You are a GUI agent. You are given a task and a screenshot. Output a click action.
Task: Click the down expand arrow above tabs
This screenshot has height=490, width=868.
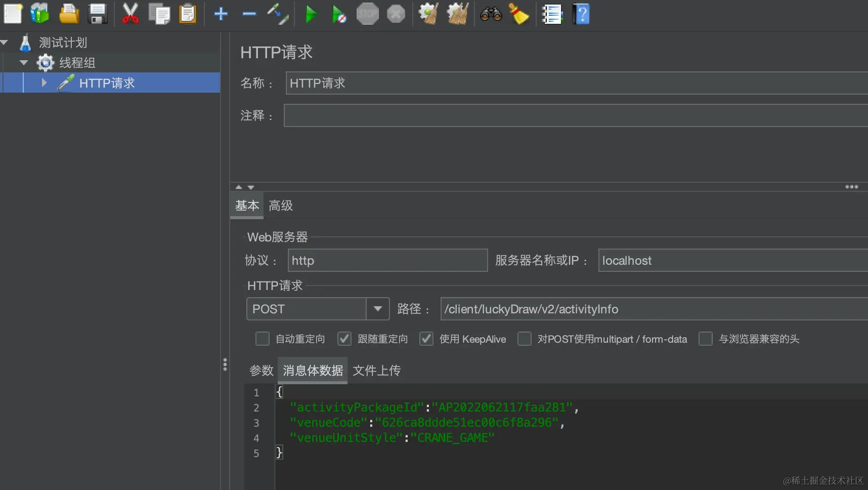tap(251, 187)
